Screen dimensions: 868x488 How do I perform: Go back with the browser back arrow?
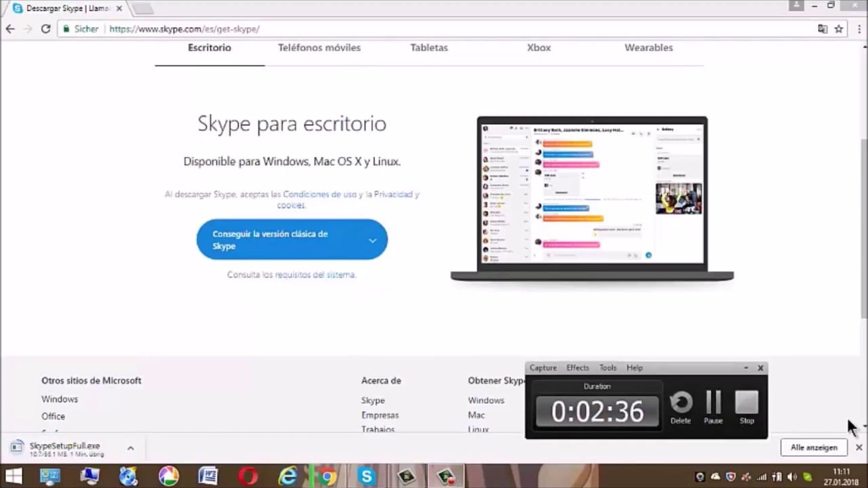coord(9,29)
